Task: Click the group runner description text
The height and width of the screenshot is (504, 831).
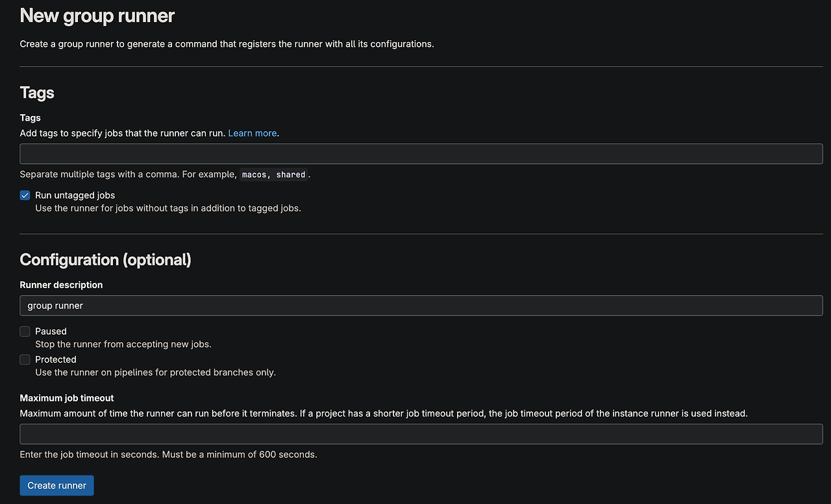Action: 55,306
